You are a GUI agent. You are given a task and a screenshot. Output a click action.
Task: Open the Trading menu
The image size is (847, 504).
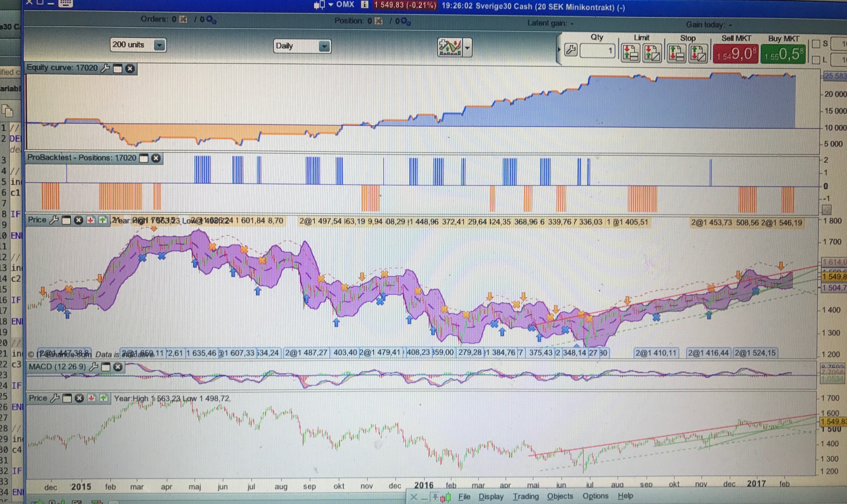coord(525,496)
